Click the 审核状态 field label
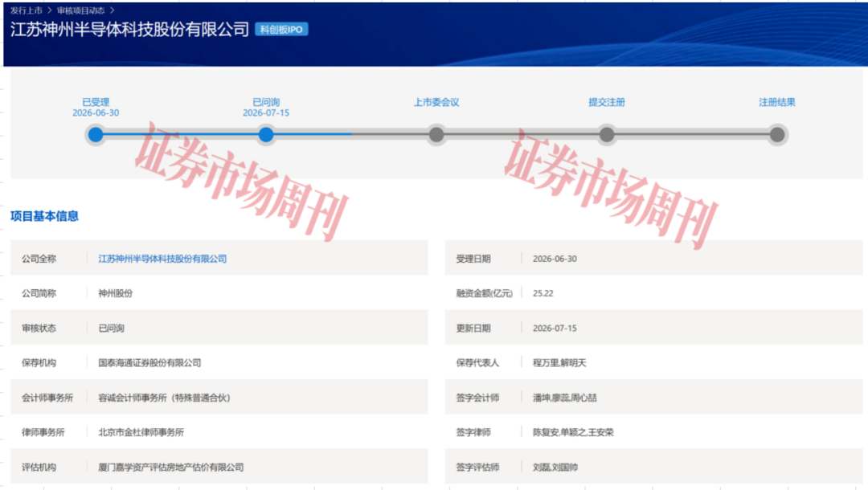 (x=39, y=329)
